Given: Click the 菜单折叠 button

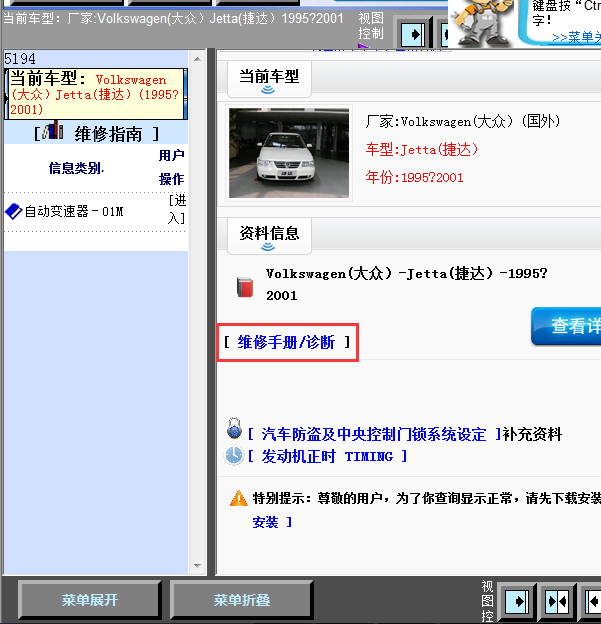Looking at the screenshot, I should (242, 600).
